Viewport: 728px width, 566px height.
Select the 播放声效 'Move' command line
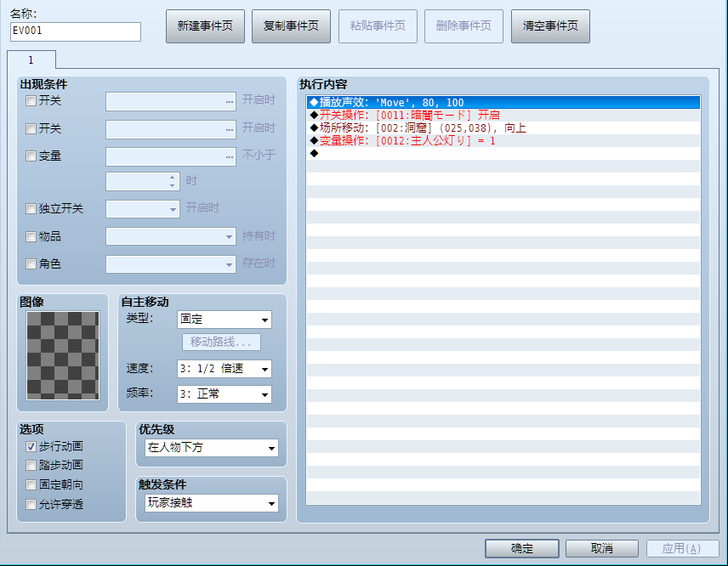[x=503, y=102]
